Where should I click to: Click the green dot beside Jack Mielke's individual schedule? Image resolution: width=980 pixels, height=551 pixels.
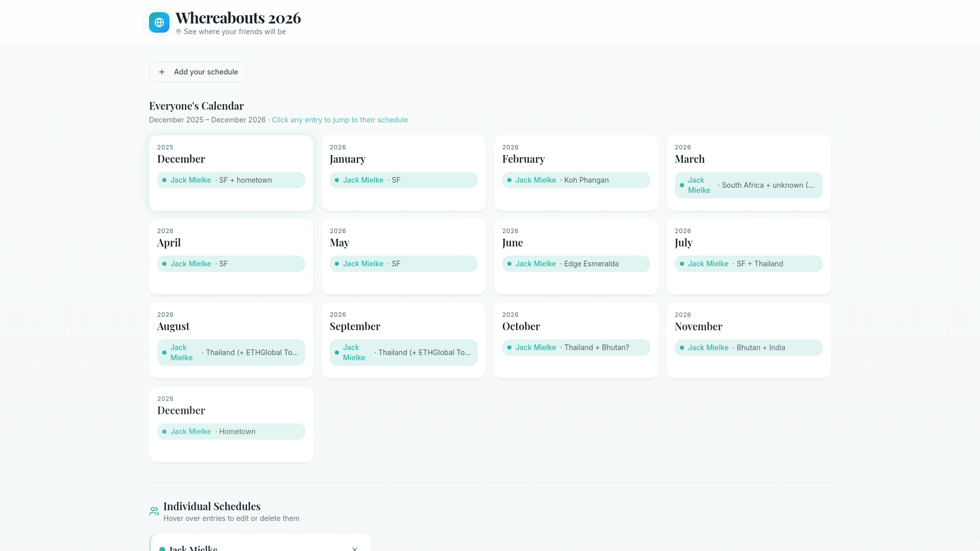click(x=162, y=548)
